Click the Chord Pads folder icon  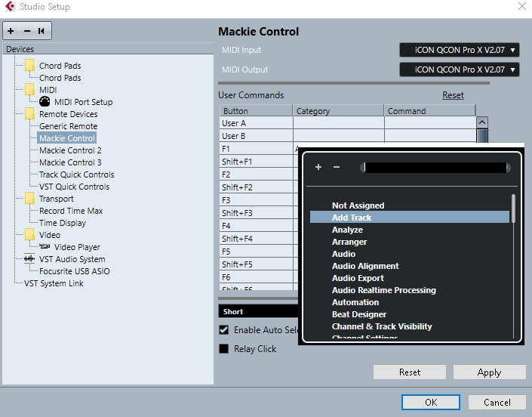[29, 66]
